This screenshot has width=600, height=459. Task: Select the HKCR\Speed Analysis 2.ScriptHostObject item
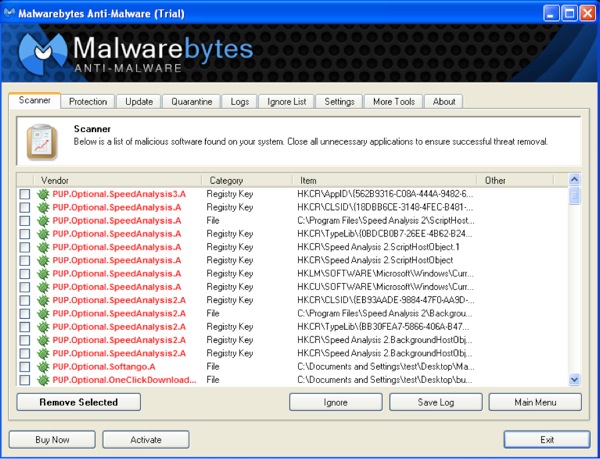(375, 260)
